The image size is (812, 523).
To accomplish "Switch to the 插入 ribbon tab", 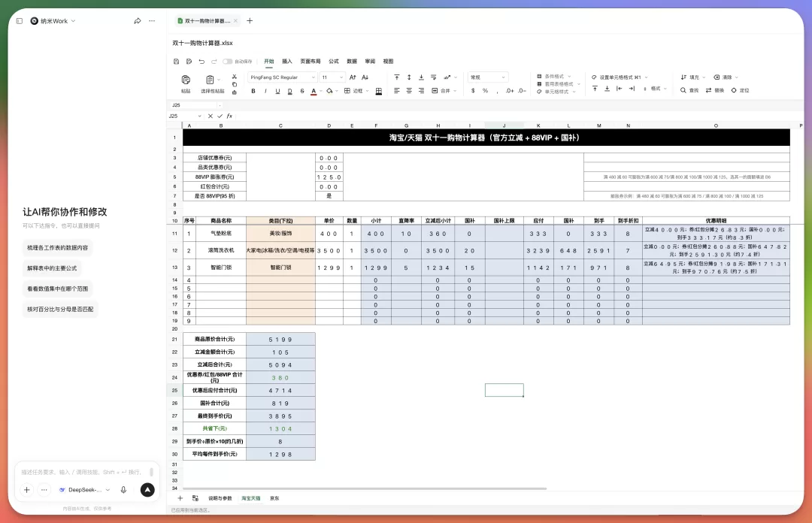I will tap(287, 61).
